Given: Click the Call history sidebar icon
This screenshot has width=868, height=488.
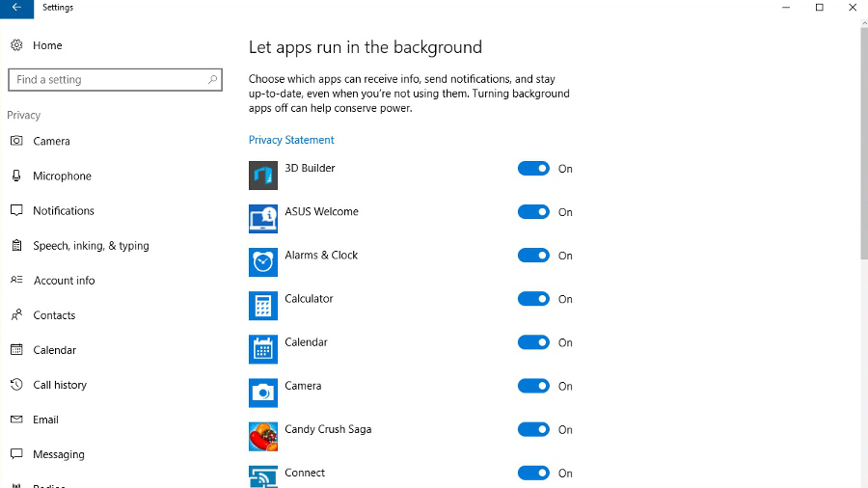Looking at the screenshot, I should (x=16, y=385).
